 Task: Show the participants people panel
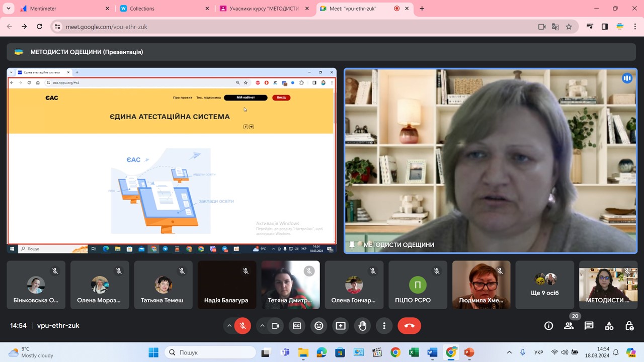(x=569, y=326)
